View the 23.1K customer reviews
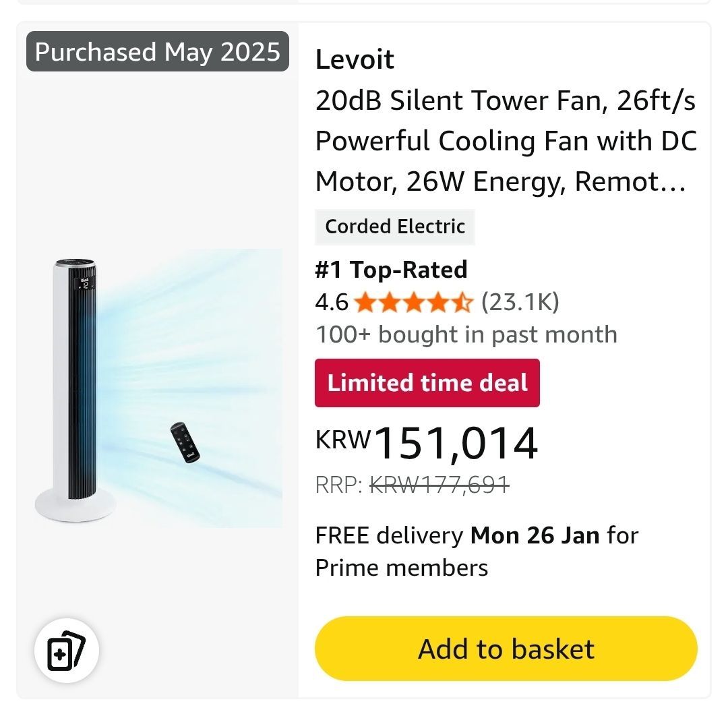728x712 pixels. click(520, 303)
